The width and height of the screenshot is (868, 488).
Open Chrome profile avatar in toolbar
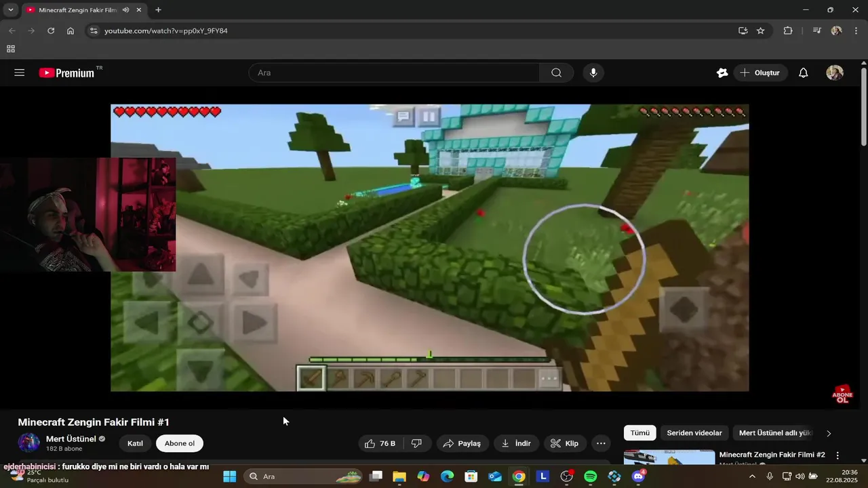836,30
